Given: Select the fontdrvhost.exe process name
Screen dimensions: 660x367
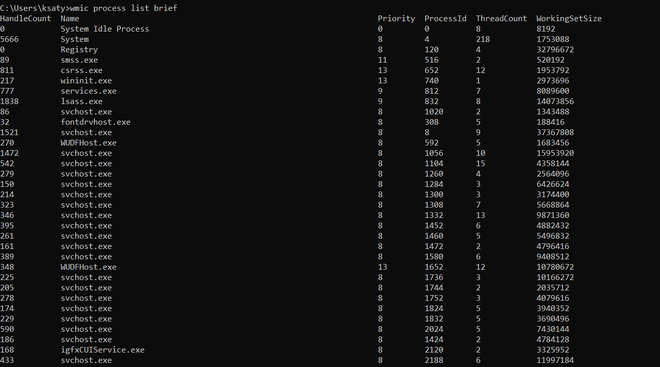Looking at the screenshot, I should pos(95,122).
